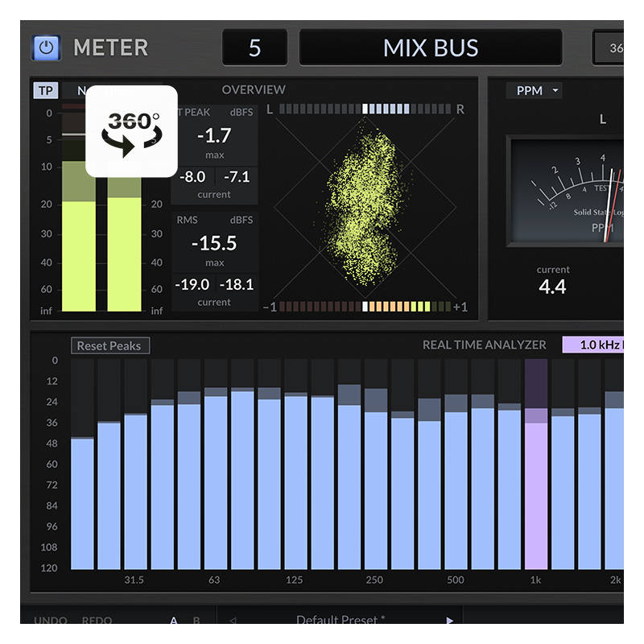Open the Default Preset menu
This screenshot has width=644, height=644.
click(341, 620)
